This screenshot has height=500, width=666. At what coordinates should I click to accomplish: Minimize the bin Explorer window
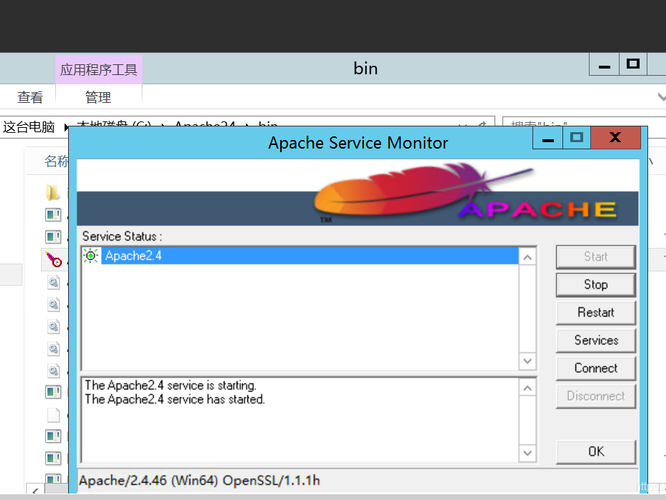click(604, 65)
